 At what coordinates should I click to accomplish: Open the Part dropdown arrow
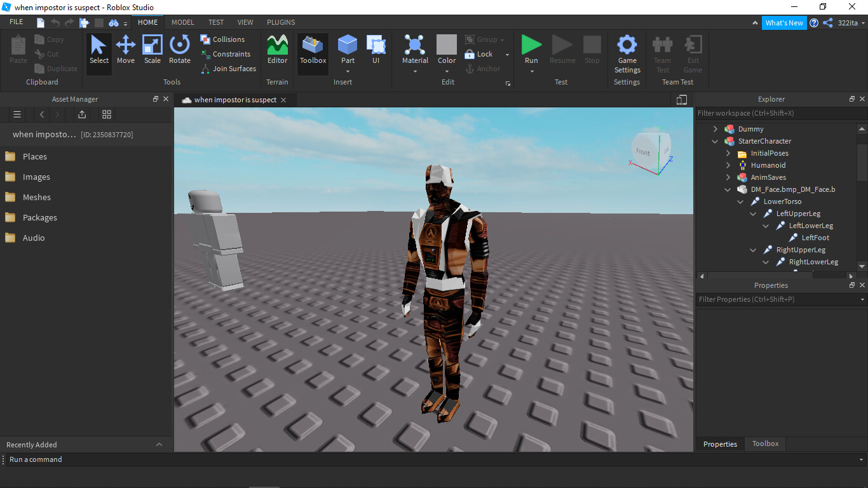[x=348, y=71]
